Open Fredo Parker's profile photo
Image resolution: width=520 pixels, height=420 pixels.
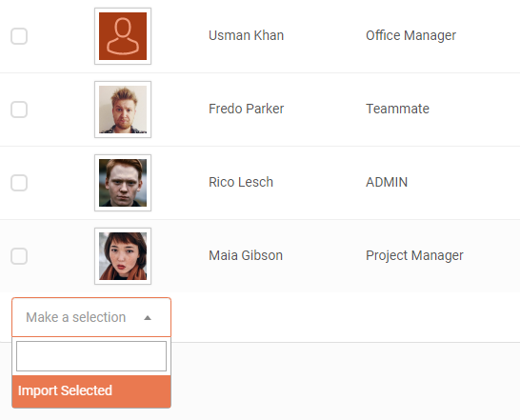pyautogui.click(x=123, y=110)
